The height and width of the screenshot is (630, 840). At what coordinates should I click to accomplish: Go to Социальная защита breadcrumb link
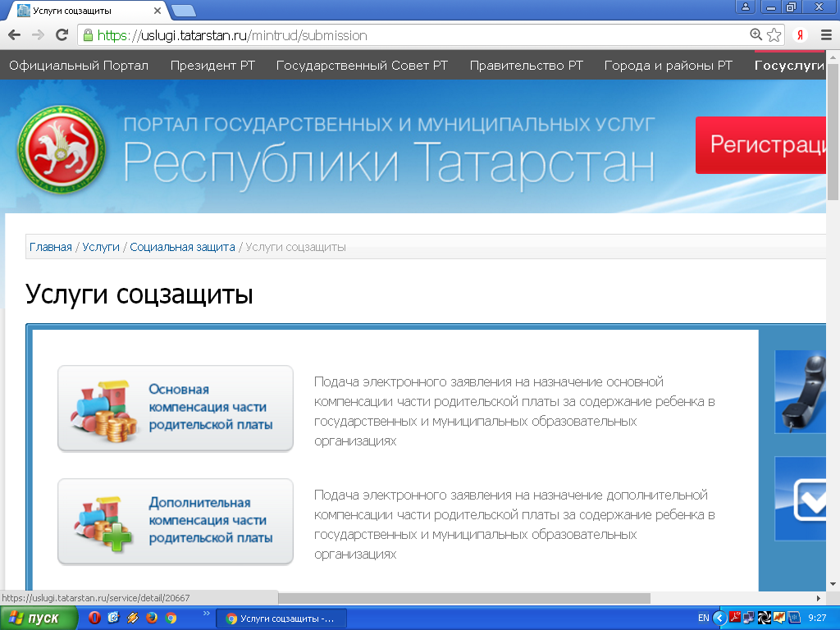[182, 247]
